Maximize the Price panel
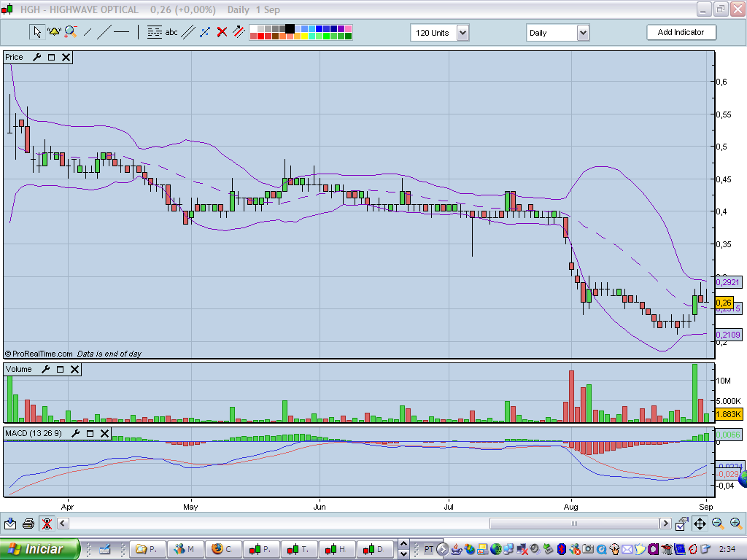The width and height of the screenshot is (747, 560). coord(52,57)
